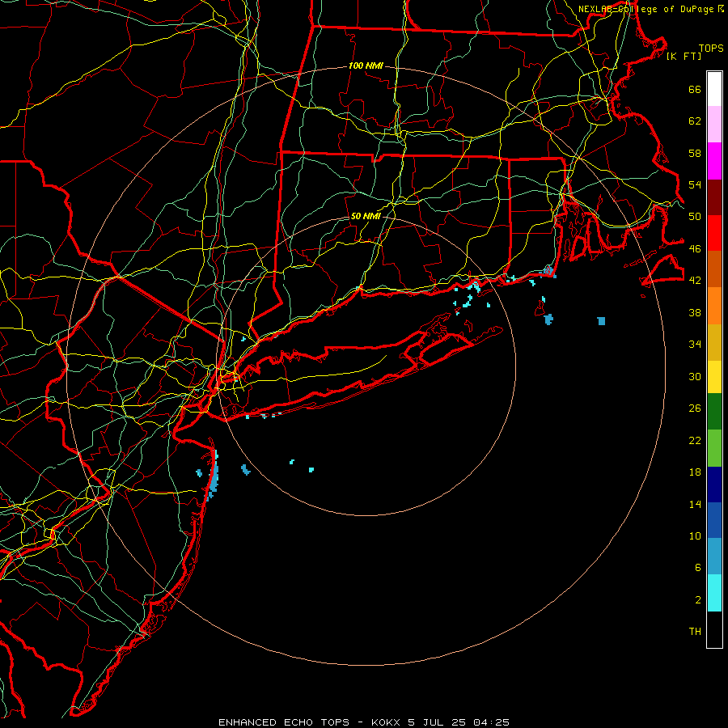
Task: Click the 38 legend value
Action: tap(695, 312)
